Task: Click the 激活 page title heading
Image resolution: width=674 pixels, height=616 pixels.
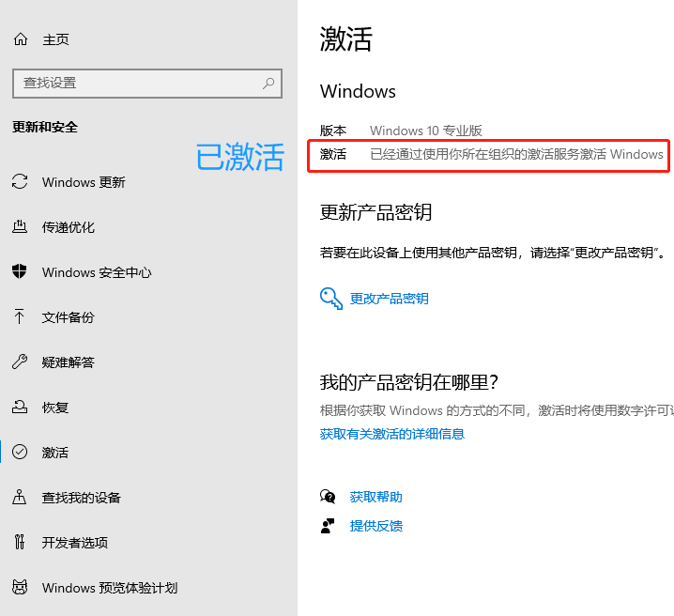Action: pos(346,39)
